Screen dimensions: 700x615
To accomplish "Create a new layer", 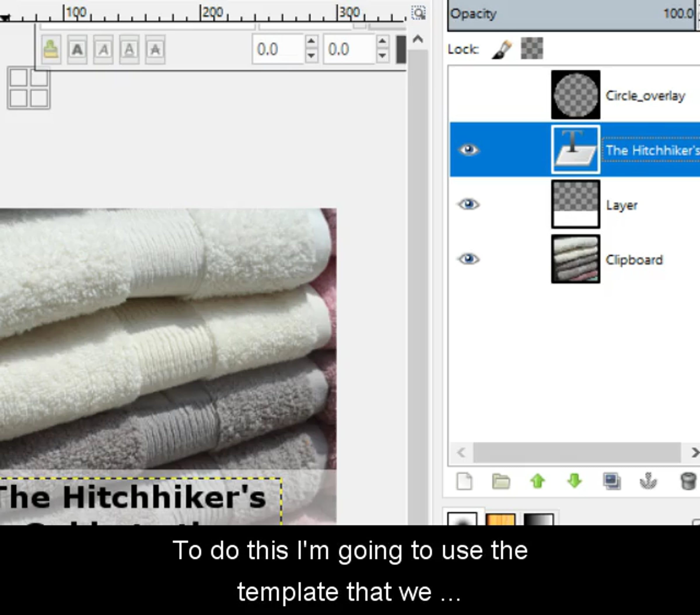I will point(464,481).
